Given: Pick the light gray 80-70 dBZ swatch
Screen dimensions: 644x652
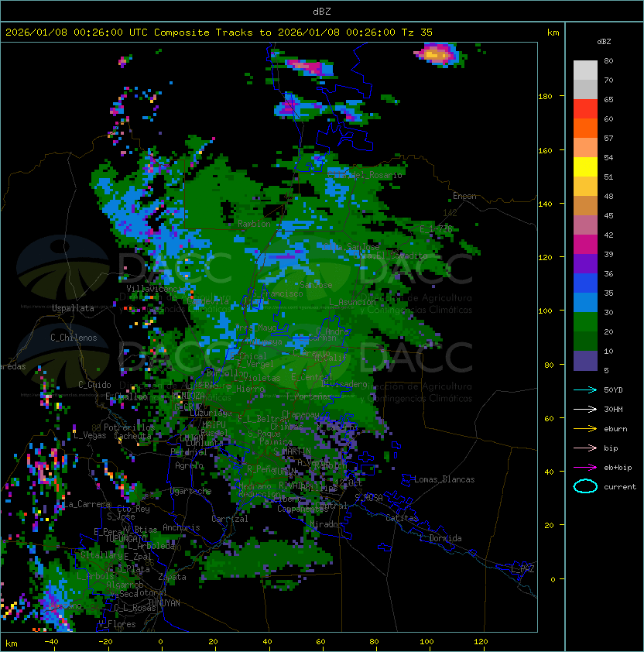Looking at the screenshot, I should tap(585, 70).
